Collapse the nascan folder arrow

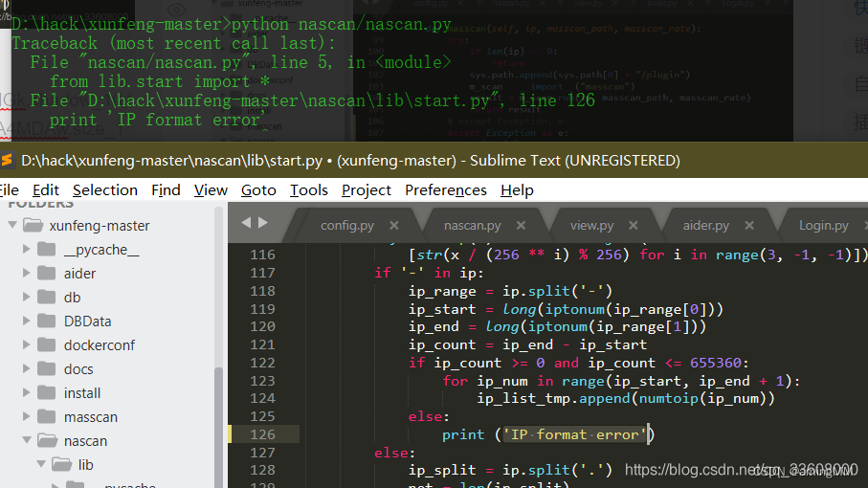[27, 440]
